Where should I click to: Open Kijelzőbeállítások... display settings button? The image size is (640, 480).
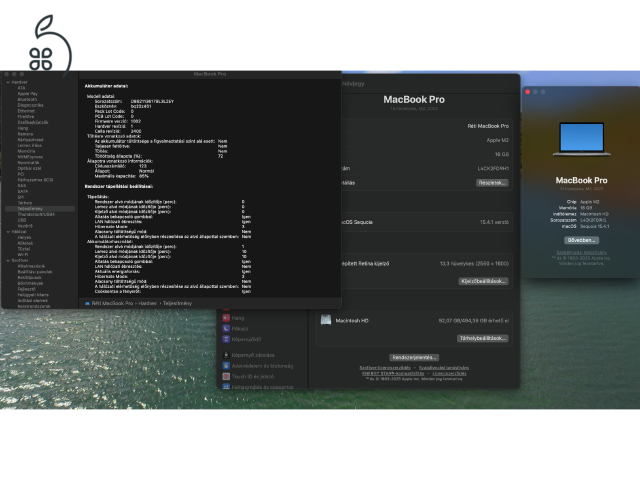pos(483,281)
